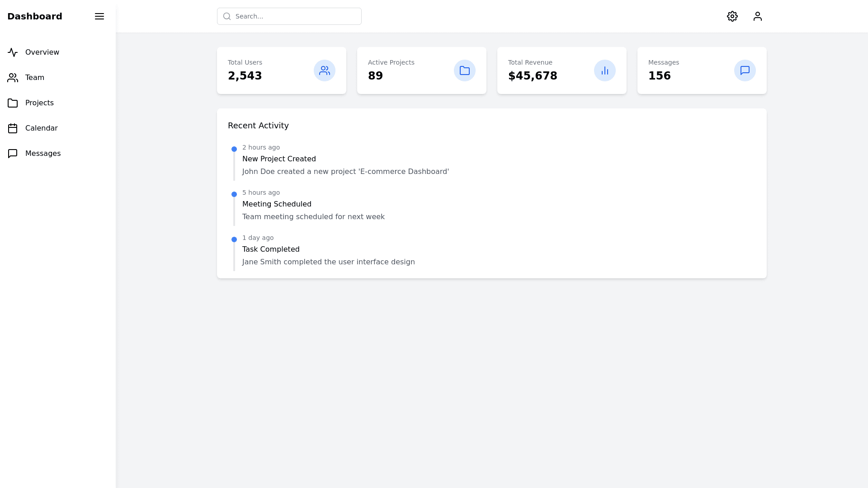Click the Overview activity icon in sidebar
868x488 pixels.
[13, 52]
